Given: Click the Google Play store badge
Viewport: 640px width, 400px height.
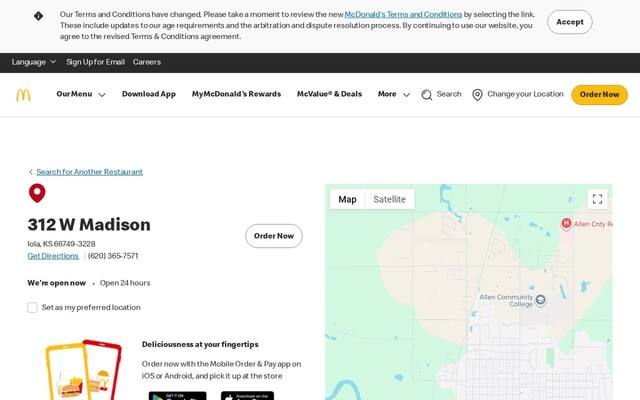Looking at the screenshot, I should 178,396.
